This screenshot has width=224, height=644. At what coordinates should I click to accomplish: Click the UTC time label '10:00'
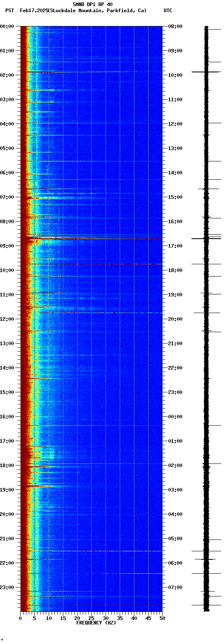[x=175, y=75]
